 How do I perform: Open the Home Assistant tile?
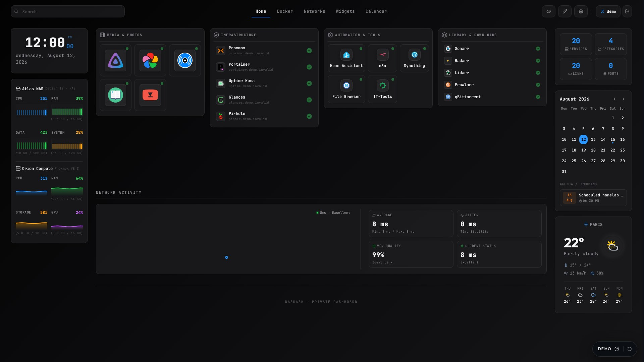coord(346,58)
